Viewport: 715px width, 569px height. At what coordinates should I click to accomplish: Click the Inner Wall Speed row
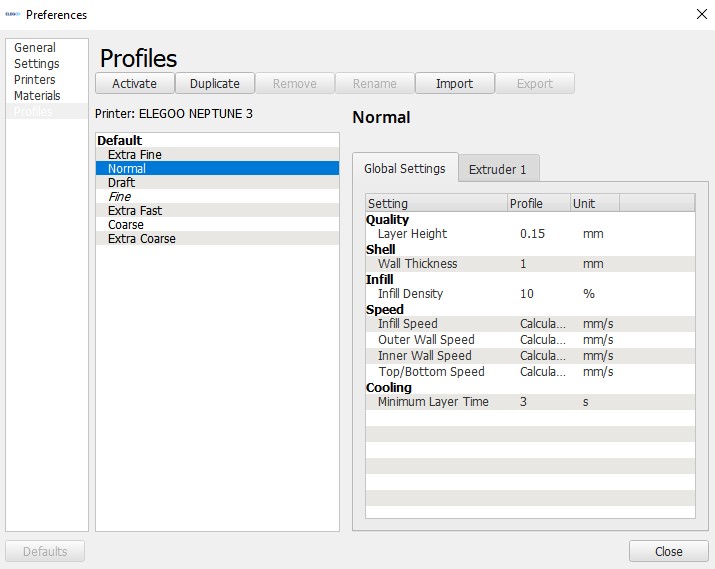pyautogui.click(x=530, y=356)
